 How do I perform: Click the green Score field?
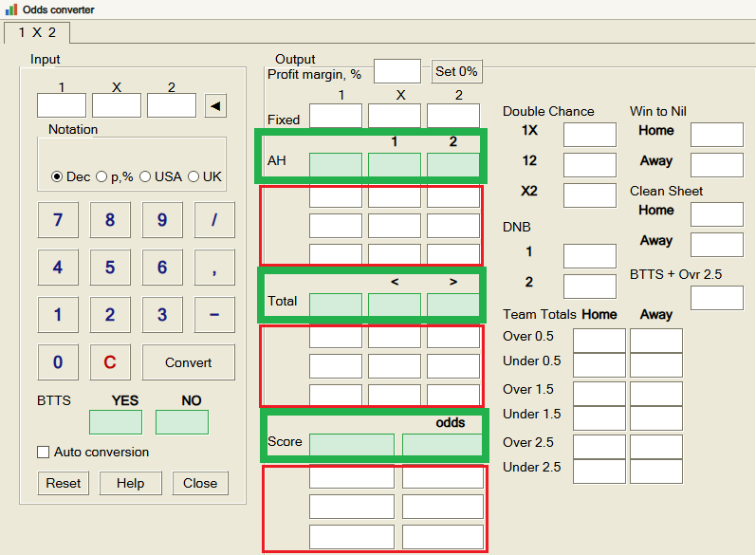pos(352,445)
